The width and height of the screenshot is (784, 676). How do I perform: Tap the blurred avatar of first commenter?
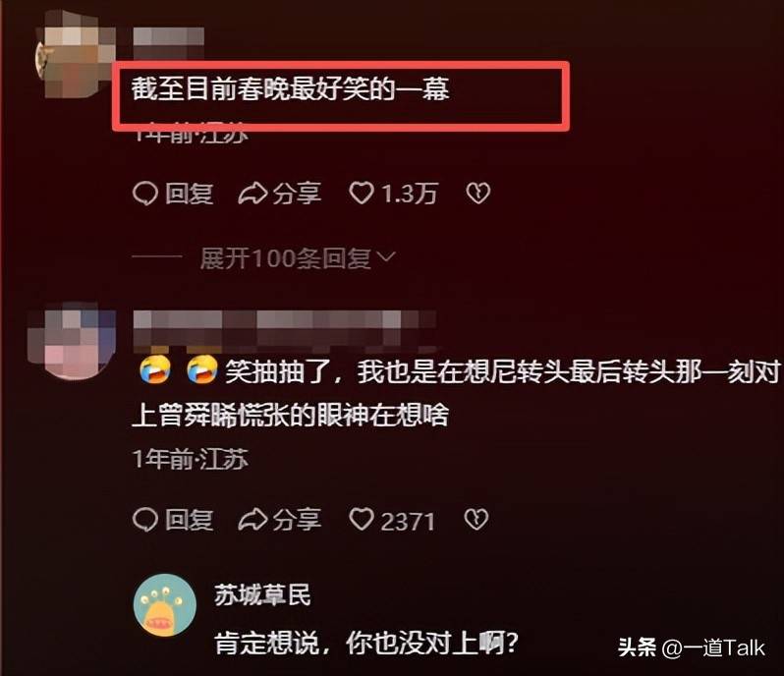coord(75,54)
